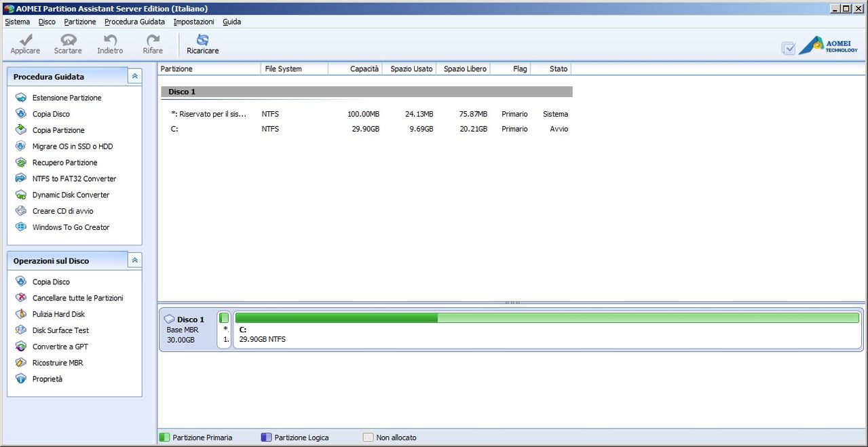Click Copia Disco icon in Operazioni sul Disco
868x447 pixels.
coord(21,281)
